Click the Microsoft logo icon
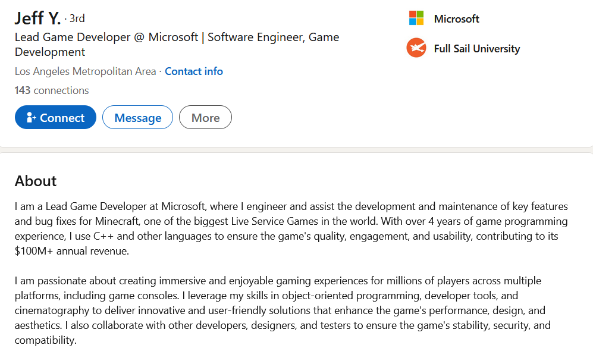Image resolution: width=593 pixels, height=364 pixels. pyautogui.click(x=416, y=18)
